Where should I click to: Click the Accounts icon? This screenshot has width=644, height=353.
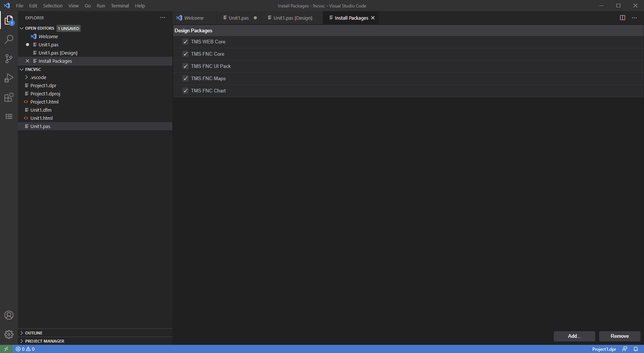[9, 315]
